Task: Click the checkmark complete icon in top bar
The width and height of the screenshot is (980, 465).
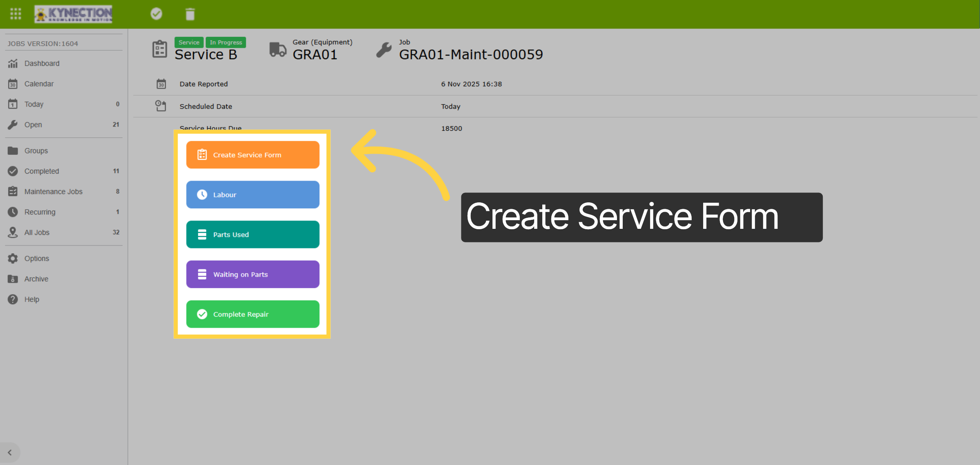Action: tap(156, 14)
